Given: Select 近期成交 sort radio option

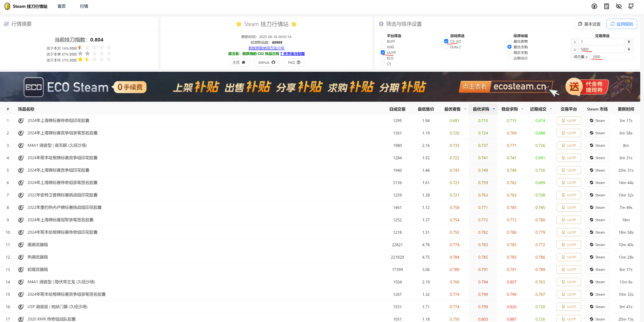Looking at the screenshot, I should tap(509, 58).
